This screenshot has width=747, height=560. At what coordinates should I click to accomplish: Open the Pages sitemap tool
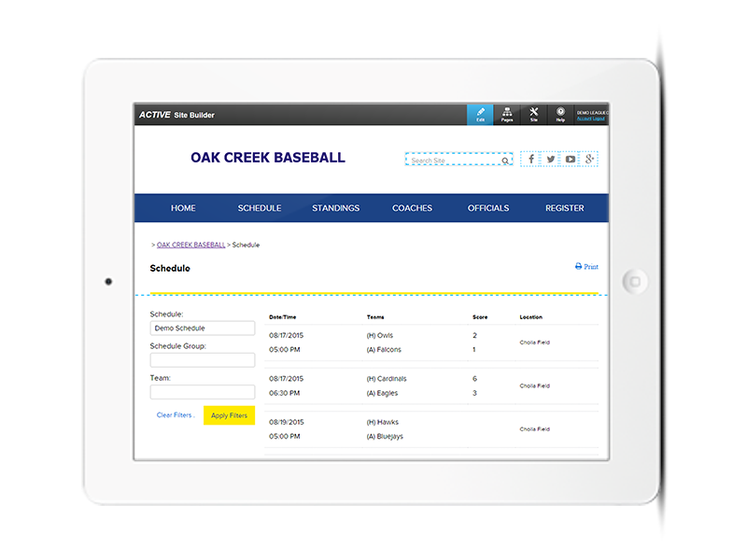click(x=507, y=114)
